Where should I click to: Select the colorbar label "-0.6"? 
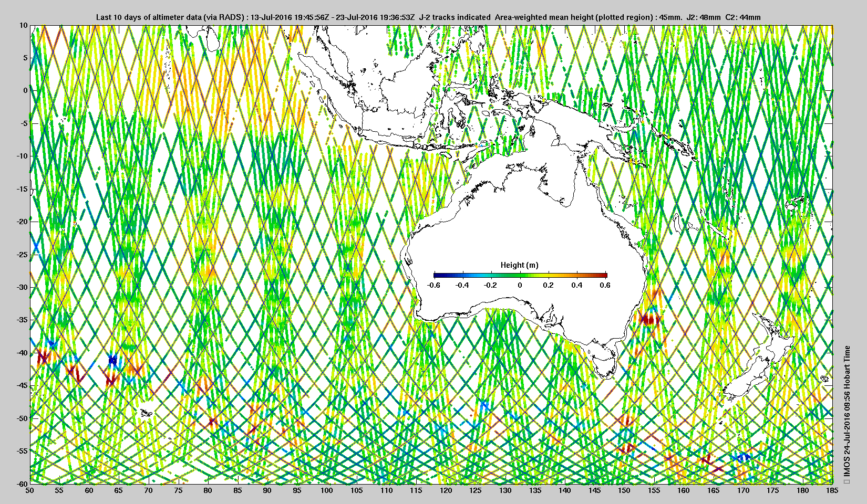(434, 285)
